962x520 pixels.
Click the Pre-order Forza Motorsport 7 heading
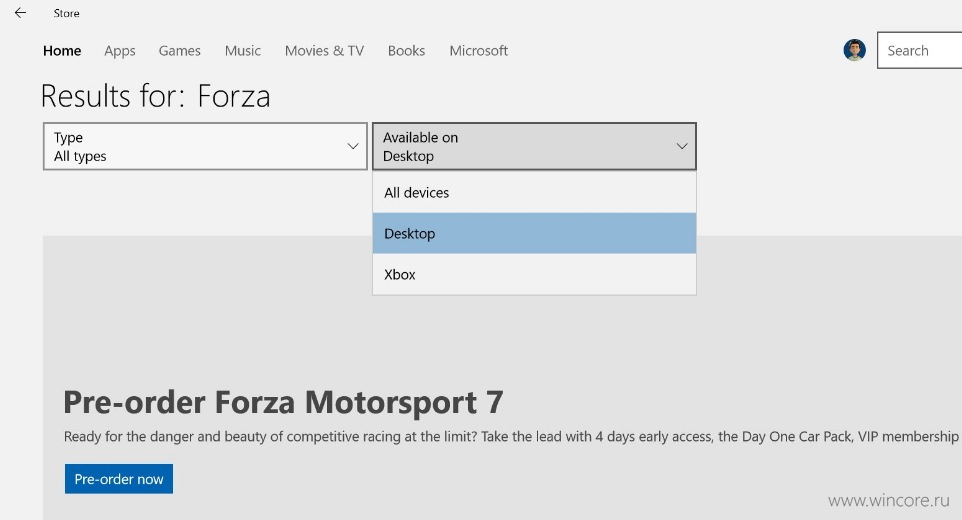(283, 403)
